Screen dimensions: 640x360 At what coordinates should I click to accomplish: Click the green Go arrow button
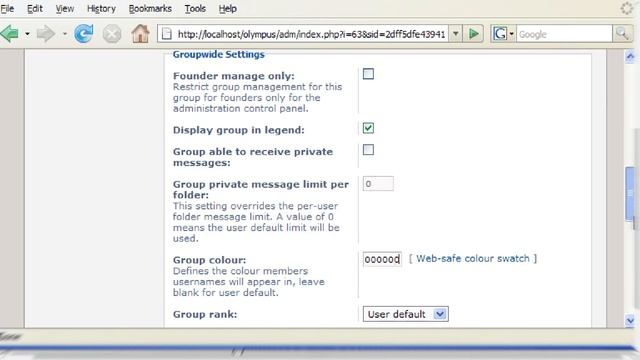(473, 34)
